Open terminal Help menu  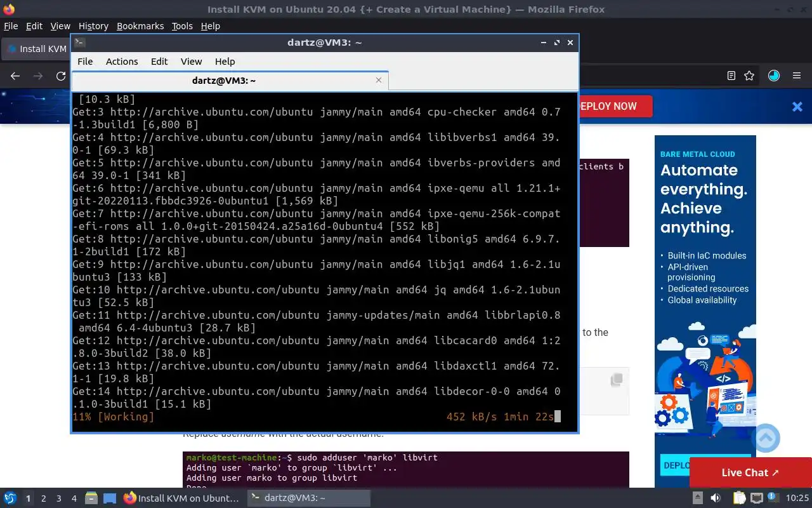[225, 62]
